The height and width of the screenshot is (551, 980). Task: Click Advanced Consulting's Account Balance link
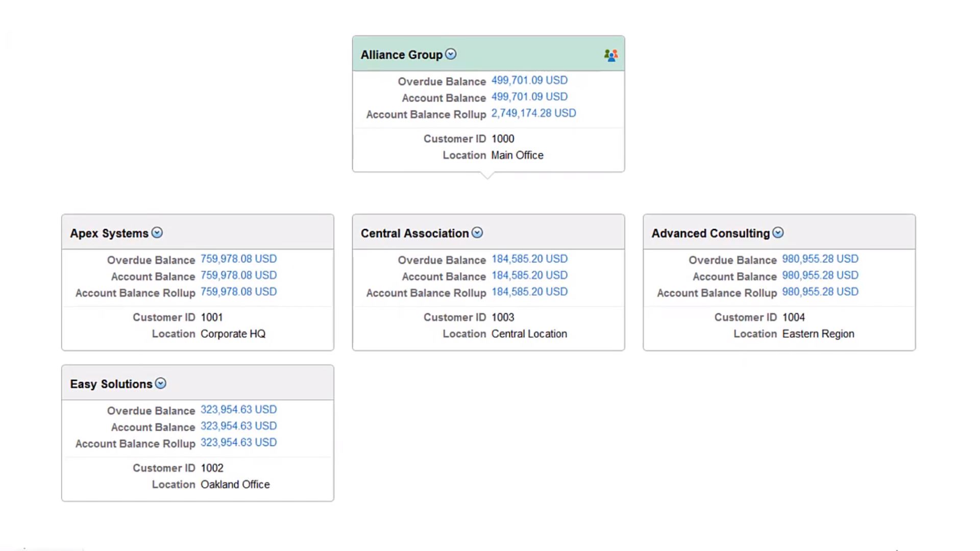(820, 275)
